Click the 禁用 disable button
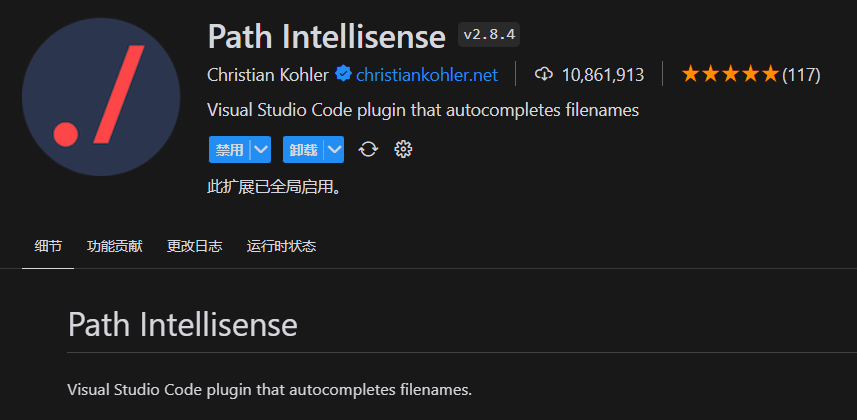 click(230, 149)
